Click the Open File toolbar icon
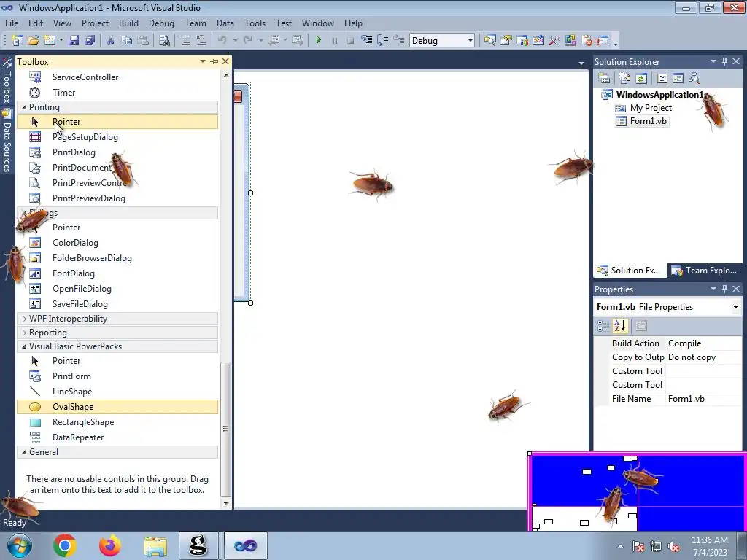Viewport: 747px width, 560px height. tap(34, 41)
